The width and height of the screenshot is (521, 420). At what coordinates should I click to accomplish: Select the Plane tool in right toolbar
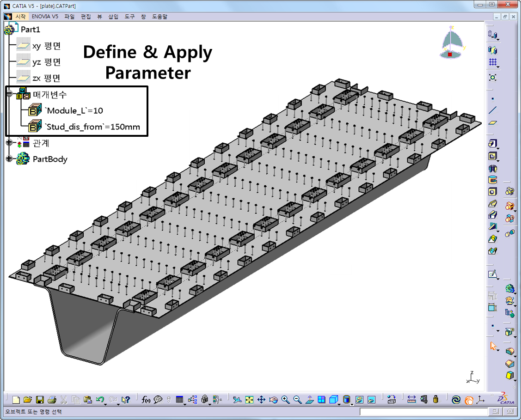tap(492, 122)
